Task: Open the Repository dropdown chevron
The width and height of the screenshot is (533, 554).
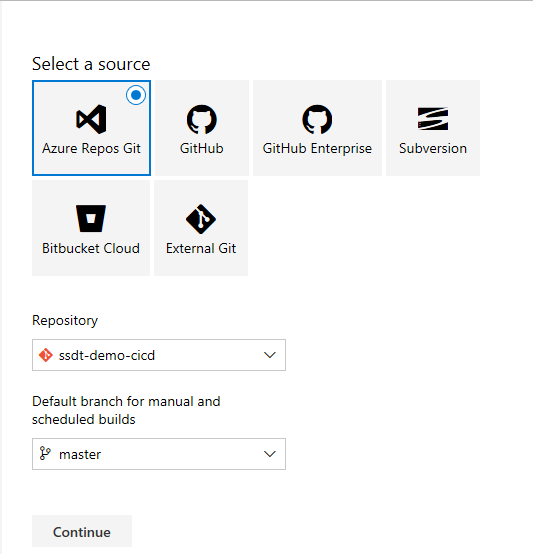Action: (x=270, y=355)
